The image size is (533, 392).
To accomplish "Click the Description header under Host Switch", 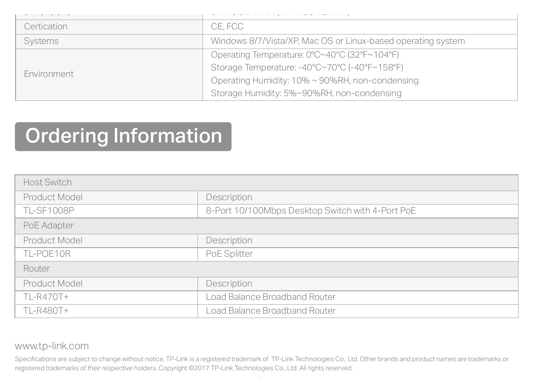I will click(229, 197).
